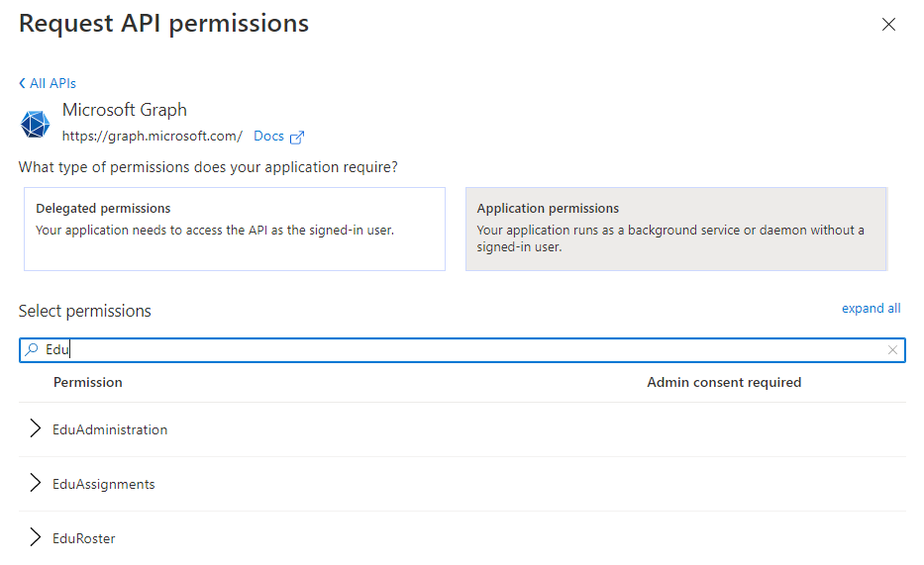Click the Microsoft Graph logo icon

click(35, 124)
